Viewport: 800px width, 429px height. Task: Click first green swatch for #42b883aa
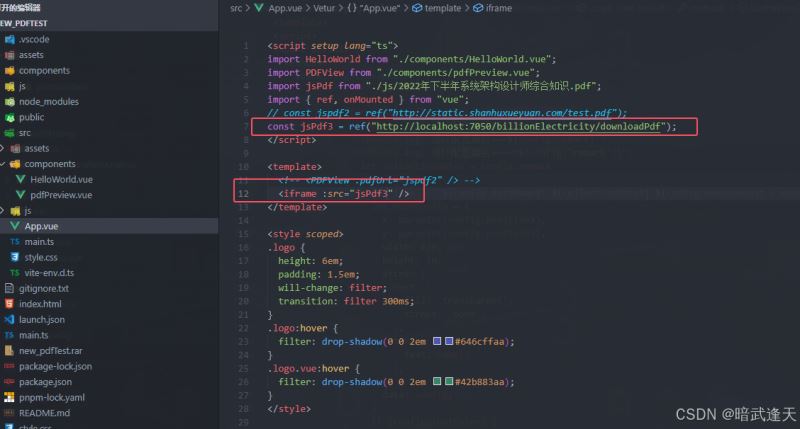pos(437,381)
